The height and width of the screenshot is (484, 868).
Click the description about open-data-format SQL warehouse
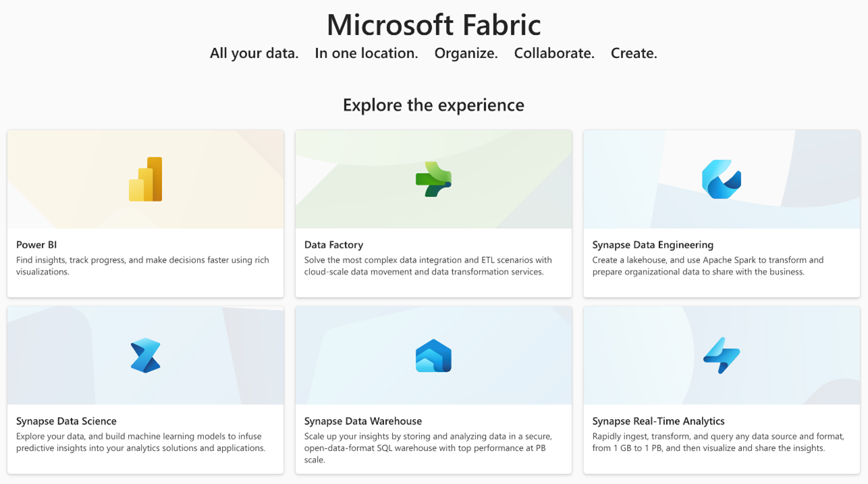tap(428, 448)
